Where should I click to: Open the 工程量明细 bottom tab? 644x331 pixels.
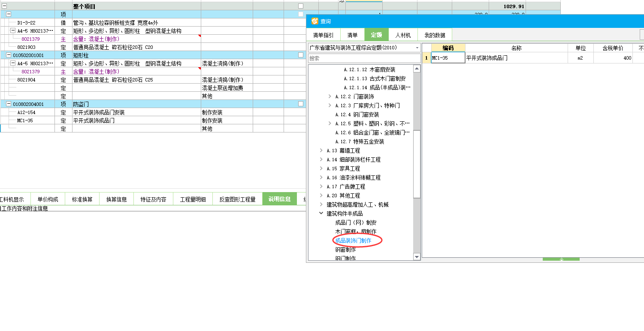pyautogui.click(x=193, y=199)
